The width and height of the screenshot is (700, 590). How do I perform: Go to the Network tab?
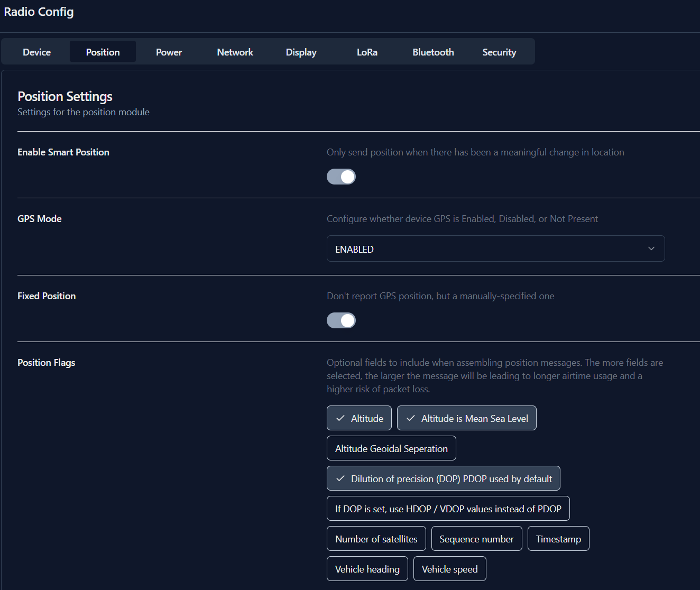(x=235, y=52)
